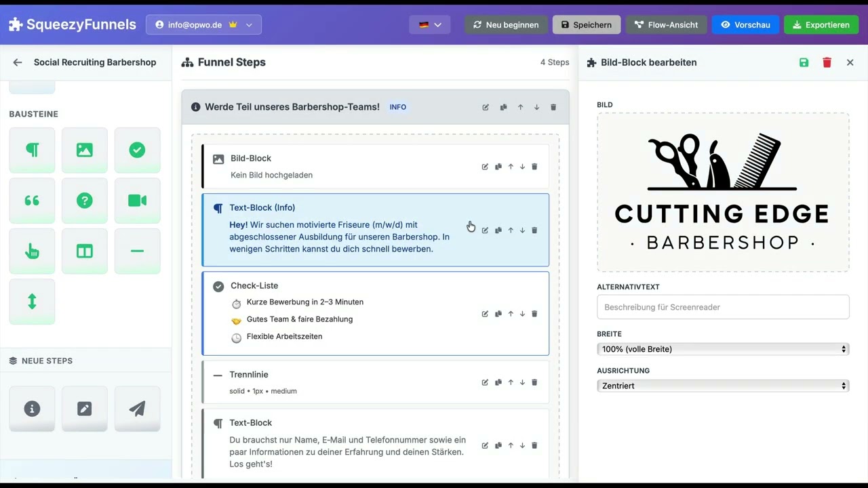This screenshot has height=488, width=868.
Task: Open the German flag language dropdown
Action: click(430, 24)
